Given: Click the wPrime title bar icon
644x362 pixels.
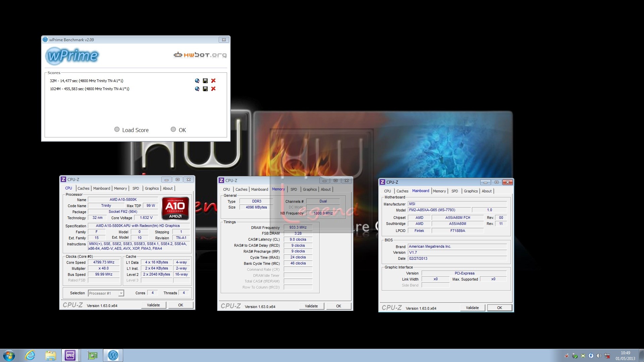Looking at the screenshot, I should [45, 40].
